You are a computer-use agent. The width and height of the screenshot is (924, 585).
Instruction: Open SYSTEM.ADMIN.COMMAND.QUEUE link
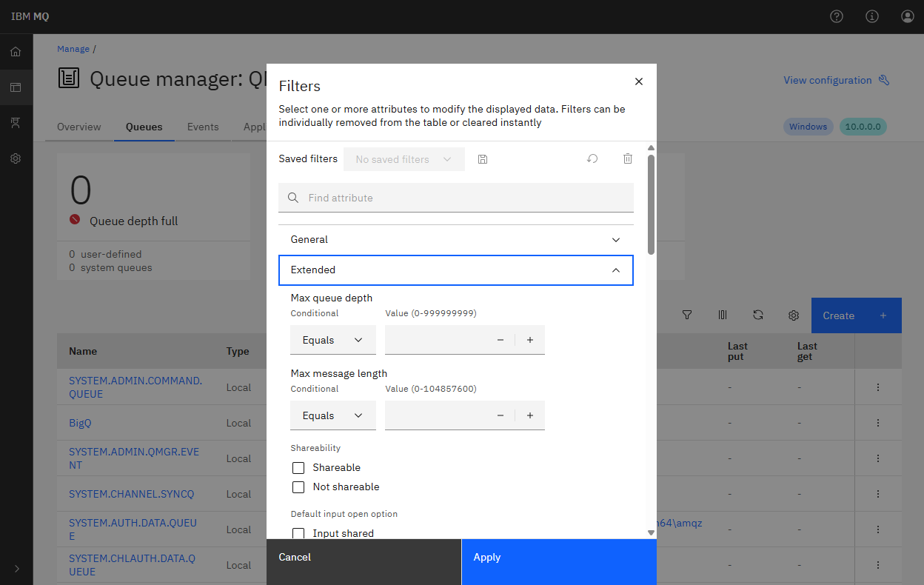click(135, 387)
